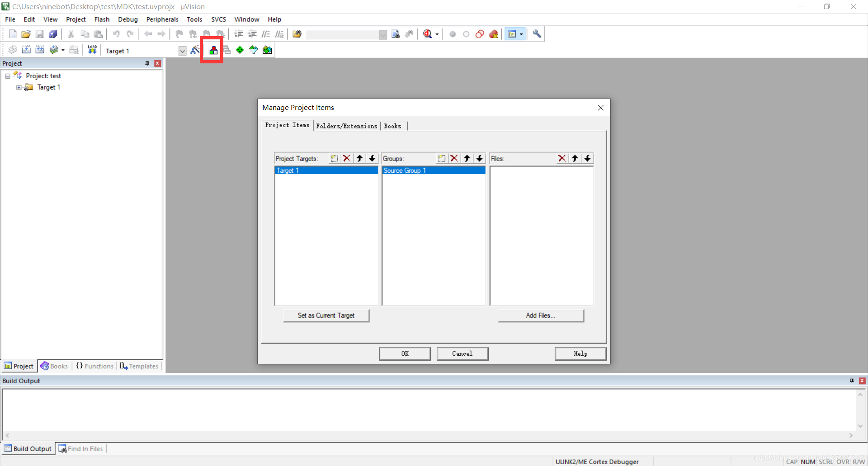868x466 pixels.
Task: Collapse the Project: test tree node
Action: pyautogui.click(x=8, y=76)
